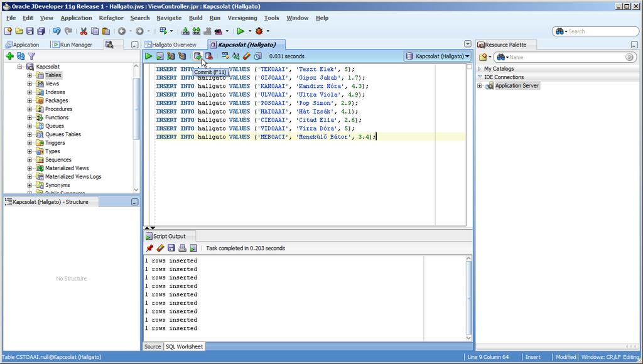Click the Save icon in Script Output toolbar
Viewport: 643px width, 364px height.
[171, 248]
